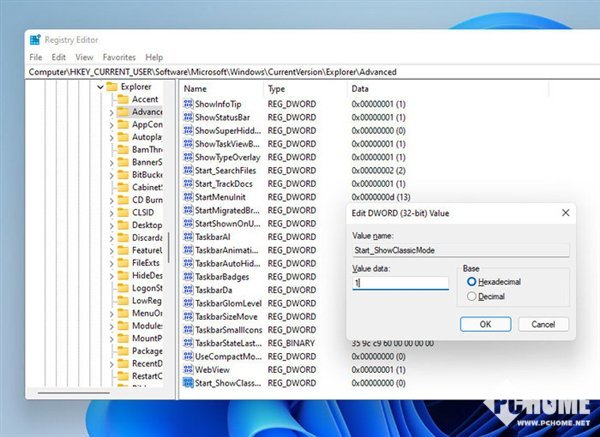Click the StartMenuInit value icon
Viewport: 600px width, 437px height.
tap(188, 197)
